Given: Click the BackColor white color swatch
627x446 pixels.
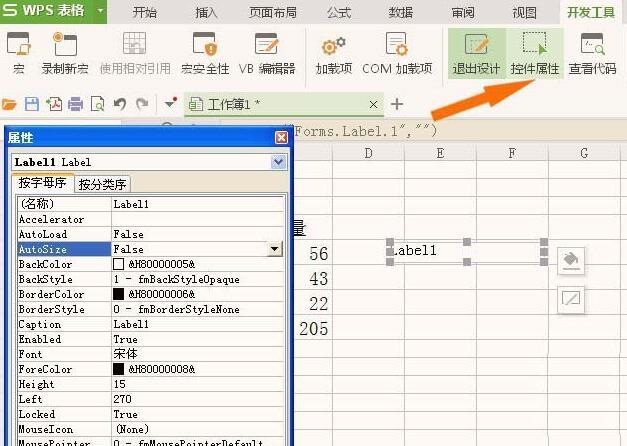Looking at the screenshot, I should click(118, 264).
